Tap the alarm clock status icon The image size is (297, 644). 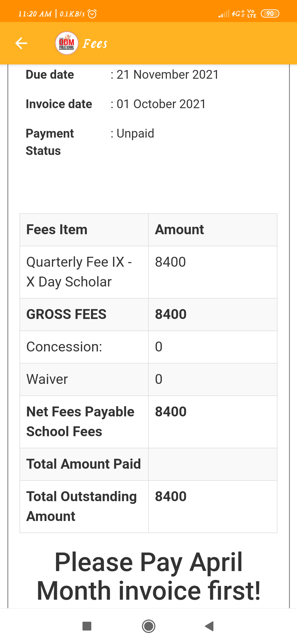coord(92,13)
